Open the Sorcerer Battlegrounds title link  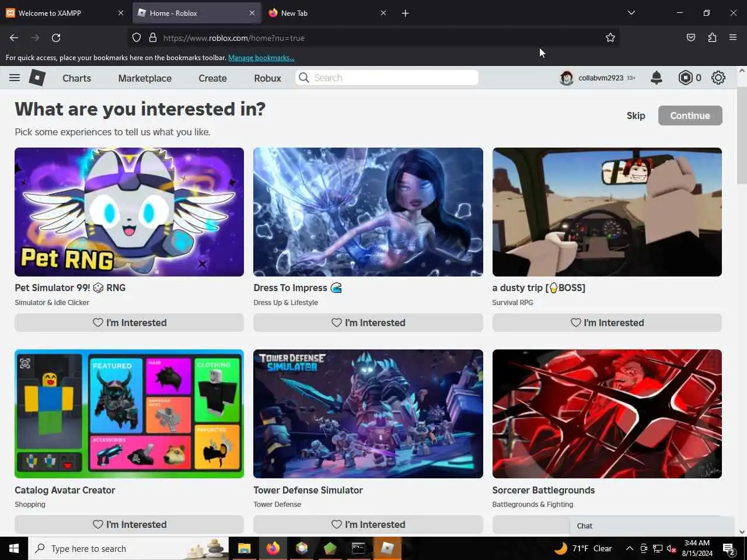(543, 490)
